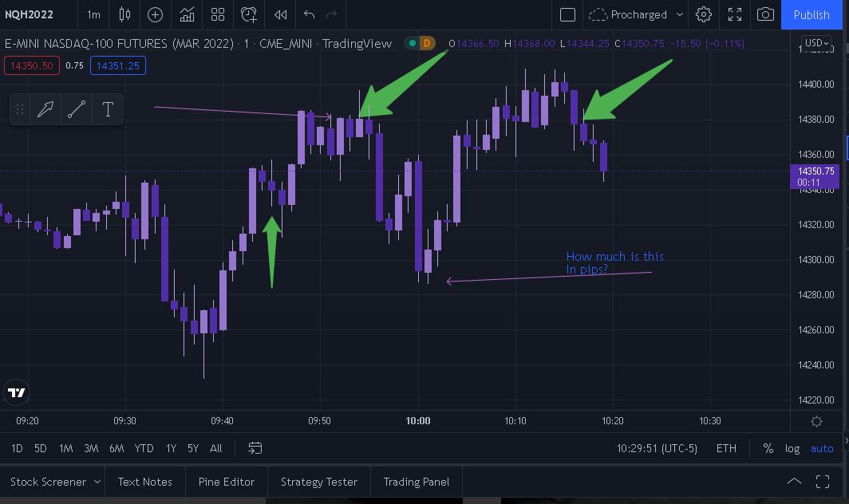849x504 pixels.
Task: Open the go-to-date calendar icon
Action: coord(255,448)
